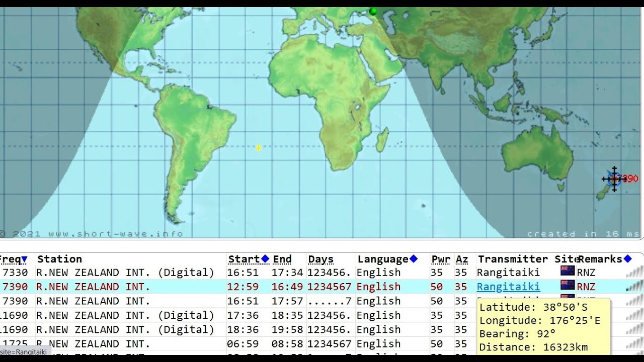Click the New Zealand flag in the 7330 row

pyautogui.click(x=568, y=271)
